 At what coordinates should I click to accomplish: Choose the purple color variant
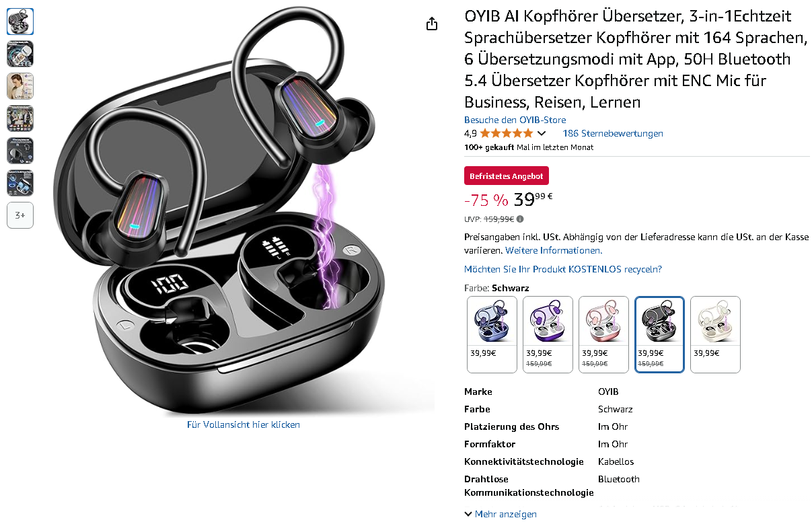pyautogui.click(x=548, y=334)
